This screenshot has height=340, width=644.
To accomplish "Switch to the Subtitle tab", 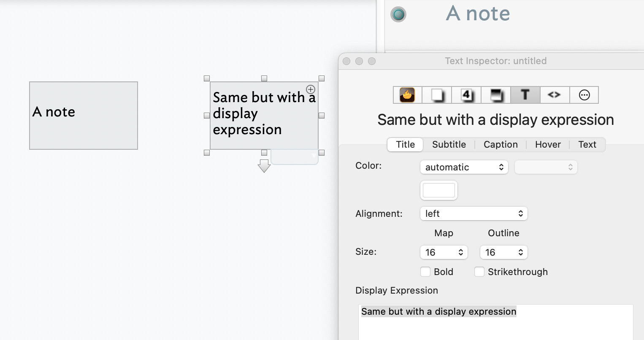I will [x=449, y=144].
